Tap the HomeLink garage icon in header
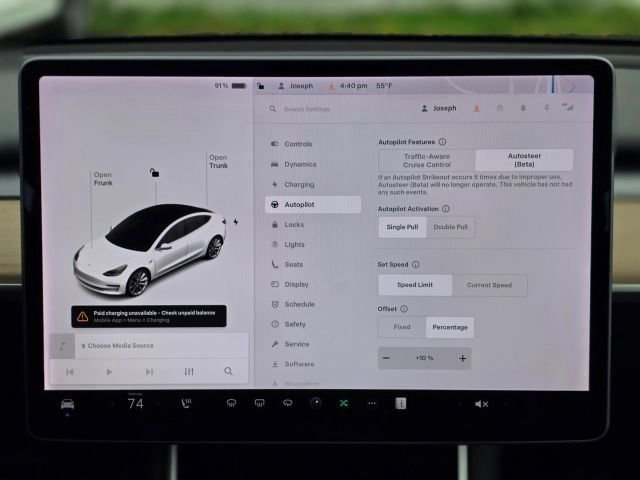640x480 pixels. 500,108
